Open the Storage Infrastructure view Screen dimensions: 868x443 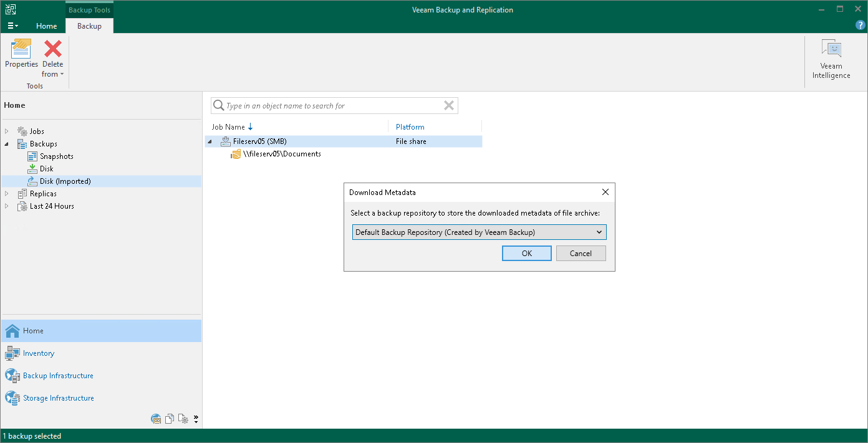coord(58,398)
